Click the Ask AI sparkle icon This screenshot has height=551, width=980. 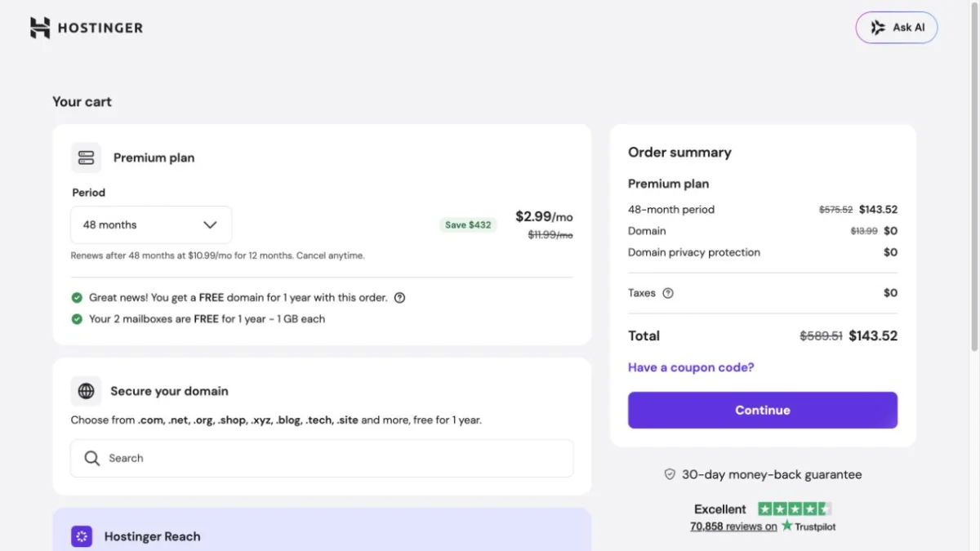pos(878,28)
